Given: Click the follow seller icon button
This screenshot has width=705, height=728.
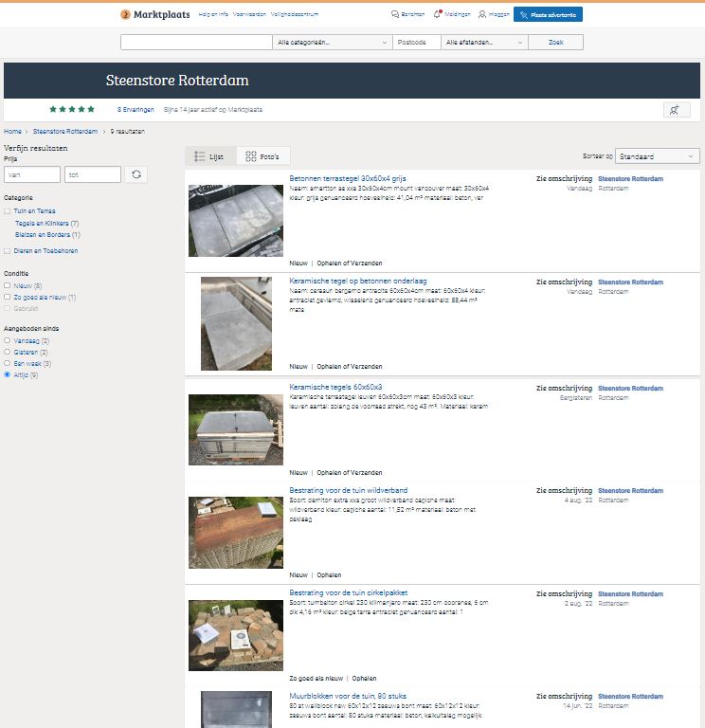Looking at the screenshot, I should point(677,110).
